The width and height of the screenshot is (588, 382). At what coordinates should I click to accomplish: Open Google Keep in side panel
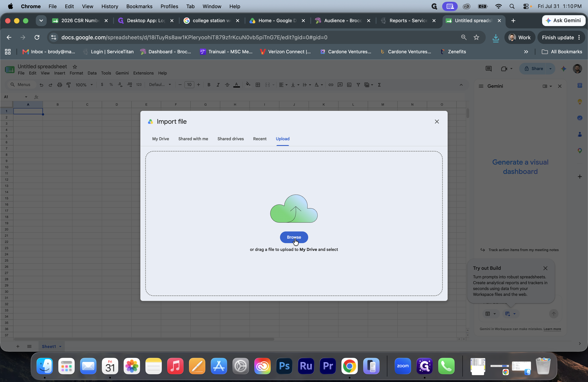point(580,102)
